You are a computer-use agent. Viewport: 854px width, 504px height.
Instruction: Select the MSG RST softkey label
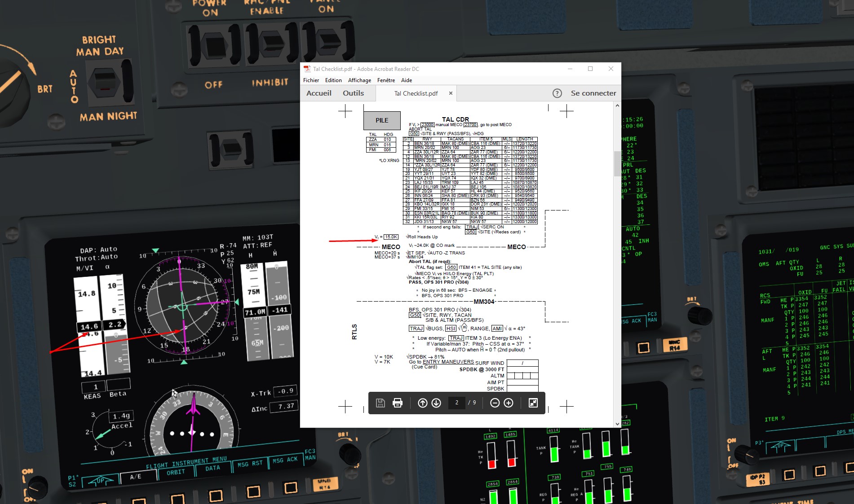click(250, 464)
